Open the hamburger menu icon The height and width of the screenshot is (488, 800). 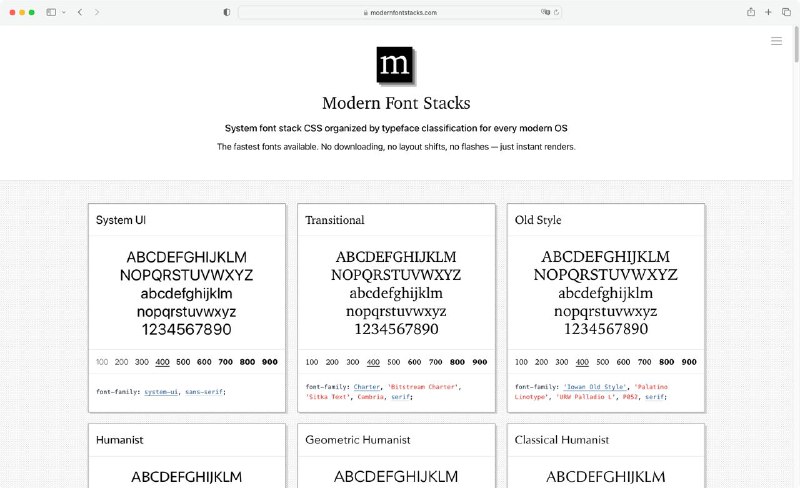coord(776,41)
